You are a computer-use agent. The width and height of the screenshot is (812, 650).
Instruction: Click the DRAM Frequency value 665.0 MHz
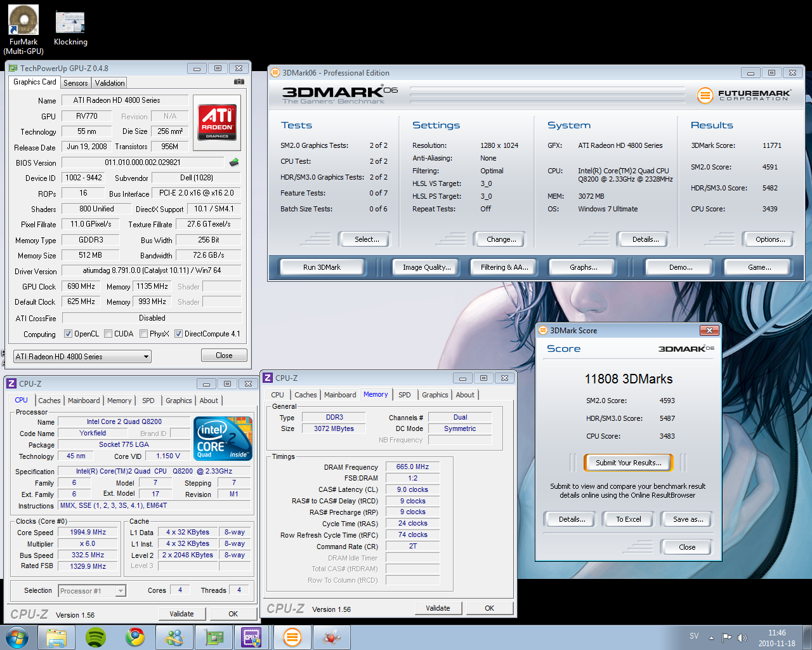point(412,467)
